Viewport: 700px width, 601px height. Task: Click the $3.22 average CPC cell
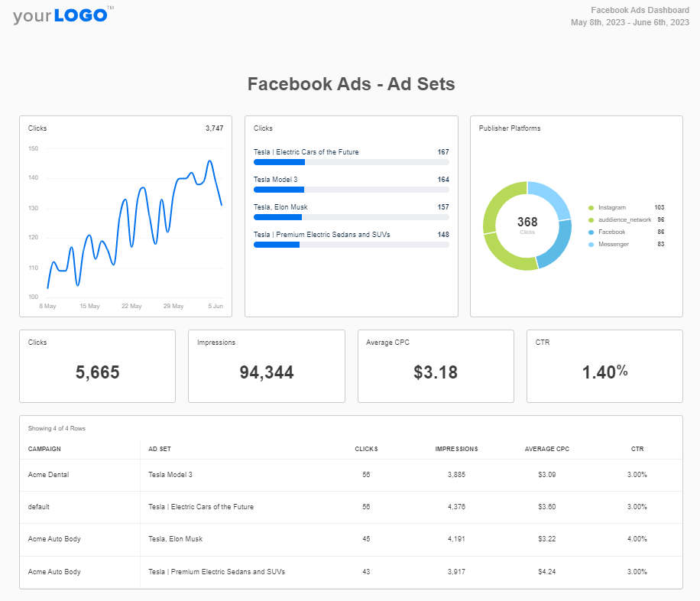547,539
